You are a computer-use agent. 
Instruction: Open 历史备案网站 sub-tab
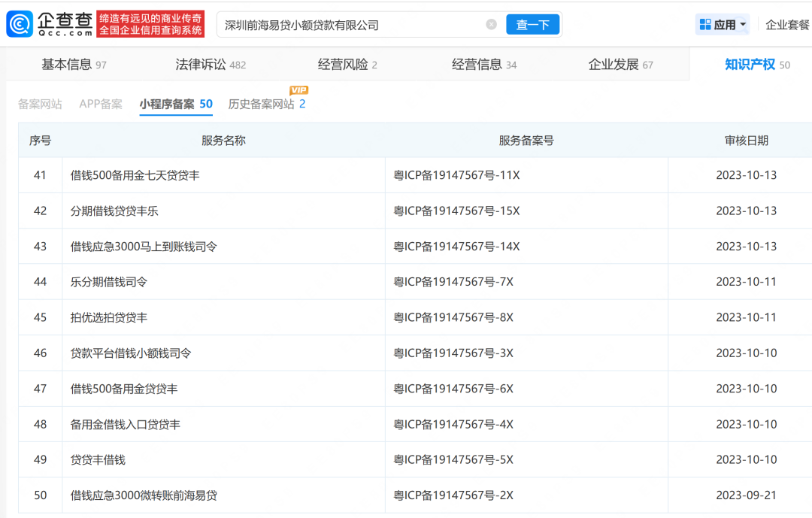pos(267,104)
